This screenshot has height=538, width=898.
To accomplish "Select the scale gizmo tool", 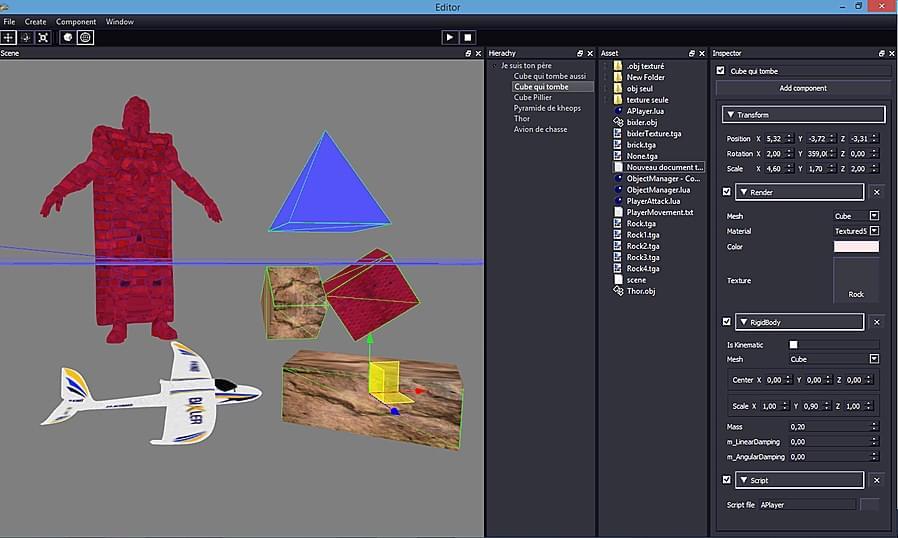I will pyautogui.click(x=43, y=37).
